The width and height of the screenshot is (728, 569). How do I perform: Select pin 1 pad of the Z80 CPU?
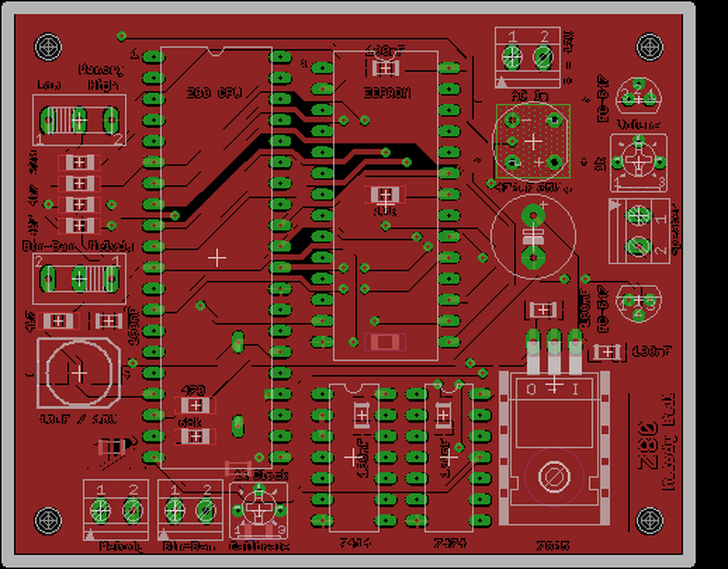pyautogui.click(x=153, y=57)
